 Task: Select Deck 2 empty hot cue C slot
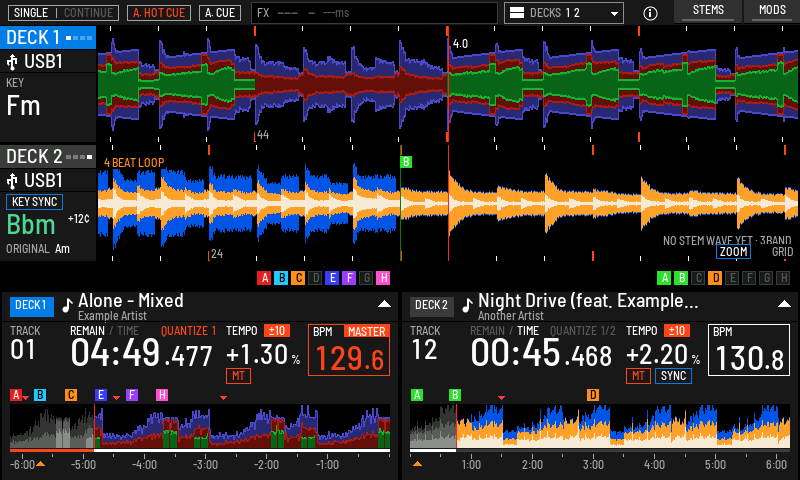click(x=698, y=278)
